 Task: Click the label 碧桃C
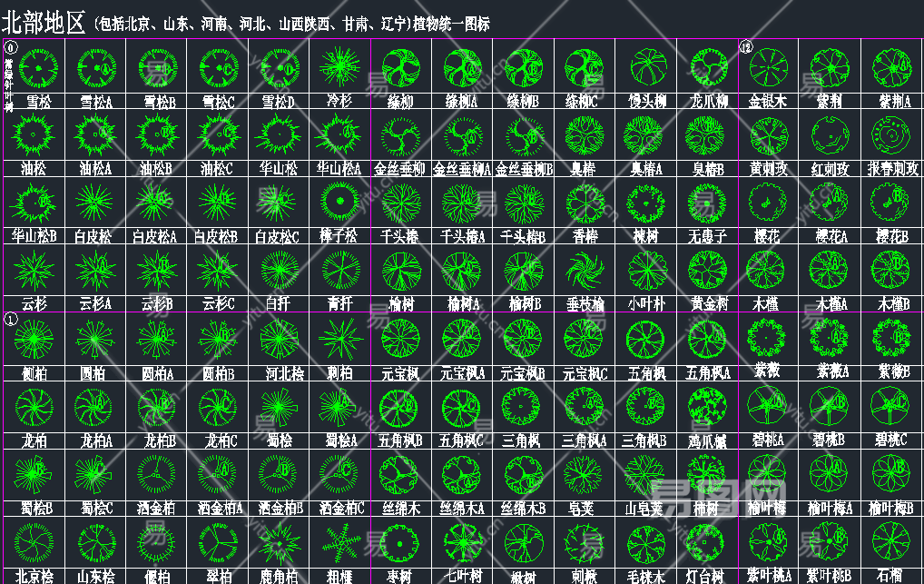click(891, 440)
